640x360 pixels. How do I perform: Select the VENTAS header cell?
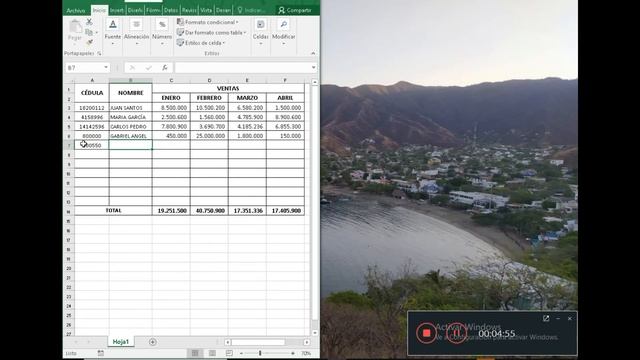(x=228, y=88)
